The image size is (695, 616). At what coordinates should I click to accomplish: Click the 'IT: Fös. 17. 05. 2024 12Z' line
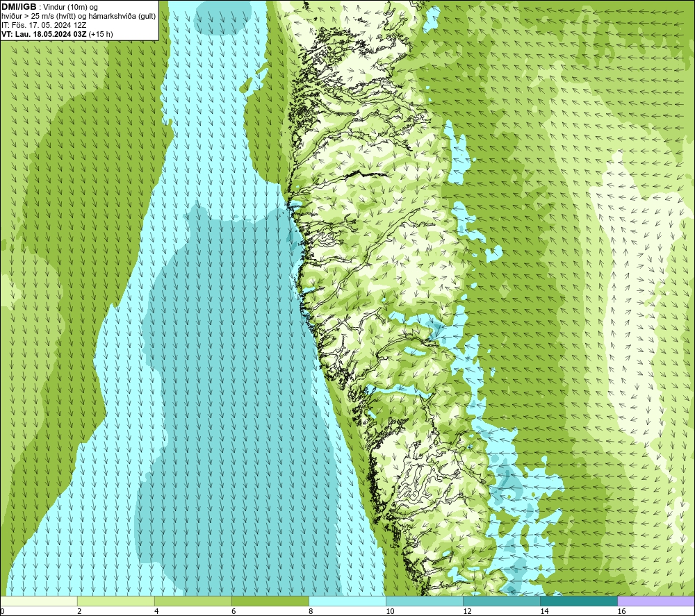coord(44,25)
